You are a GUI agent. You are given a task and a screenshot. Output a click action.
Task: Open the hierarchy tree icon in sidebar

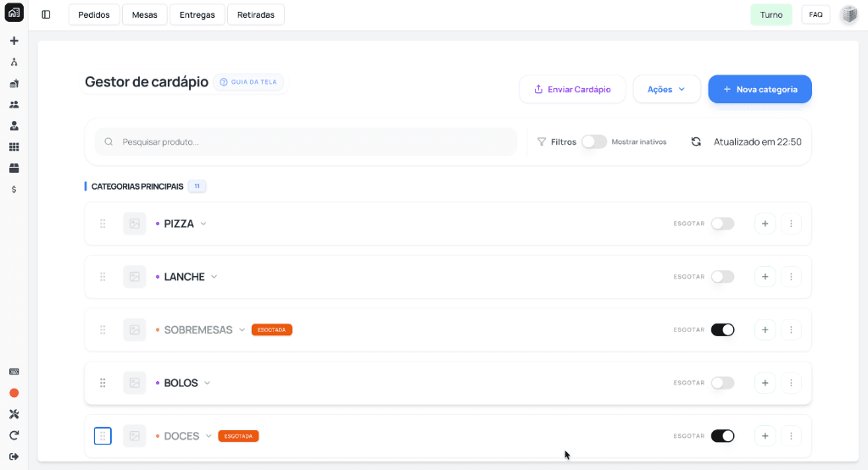(x=14, y=62)
